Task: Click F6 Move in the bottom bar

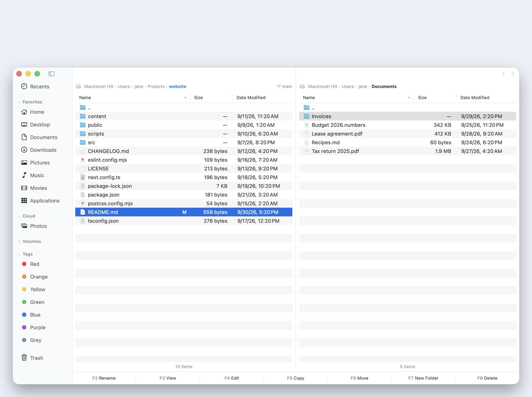Action: [x=359, y=378]
